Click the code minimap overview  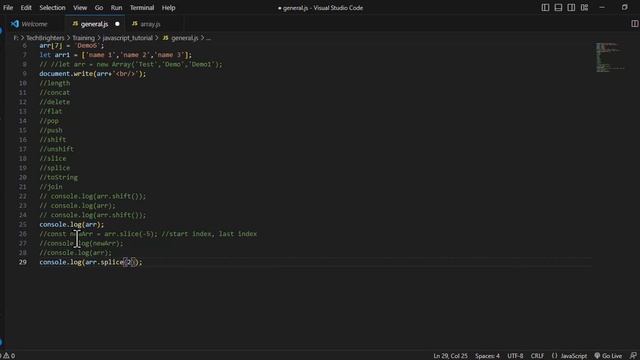click(610, 57)
